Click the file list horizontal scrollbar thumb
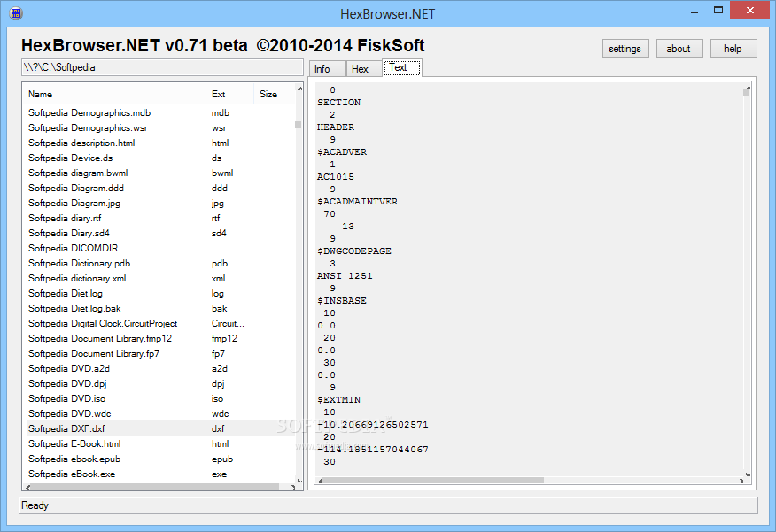Image resolution: width=776 pixels, height=532 pixels. 154,487
